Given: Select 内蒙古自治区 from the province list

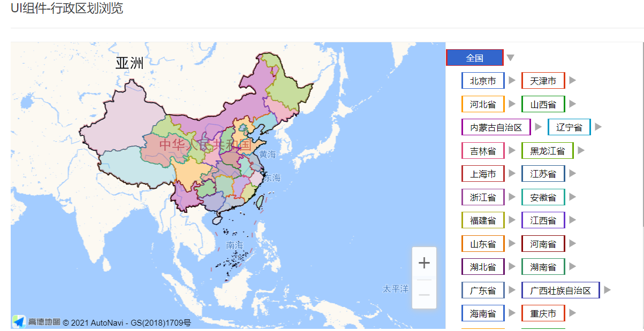Looking at the screenshot, I should [496, 127].
